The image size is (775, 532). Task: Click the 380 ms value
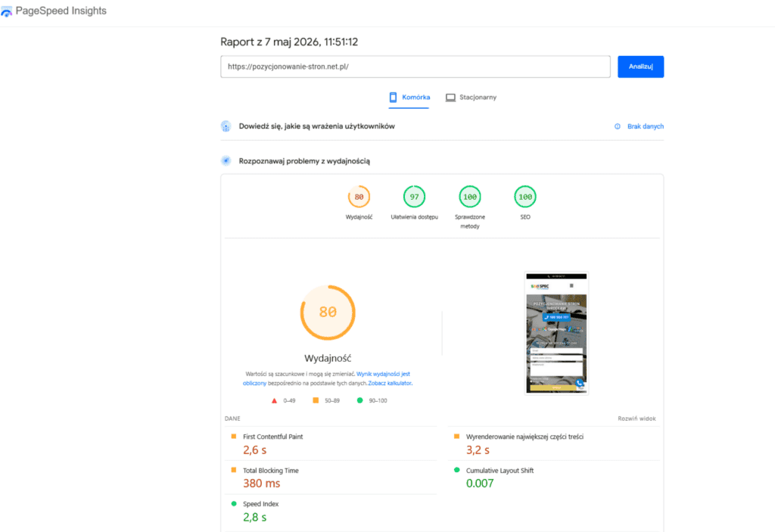click(x=261, y=484)
